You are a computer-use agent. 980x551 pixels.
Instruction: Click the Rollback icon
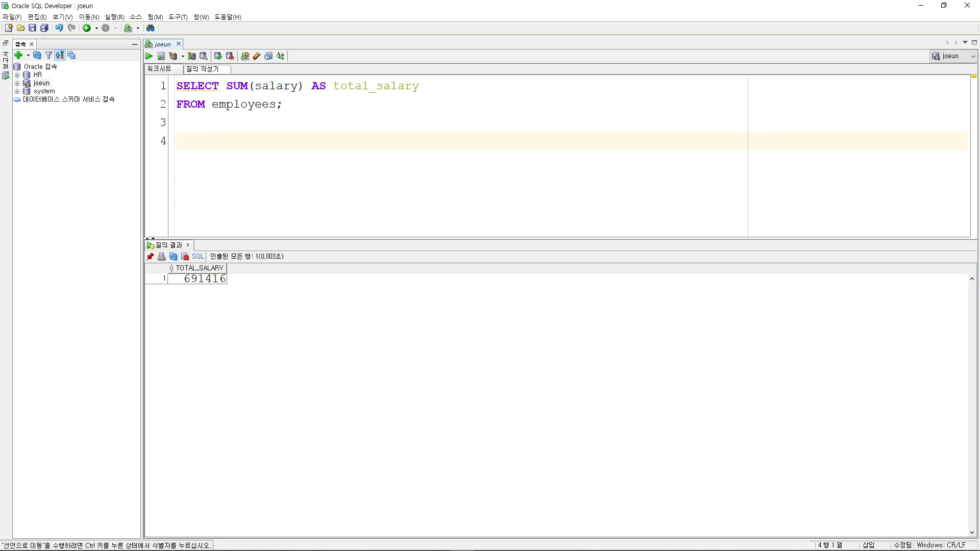[230, 56]
